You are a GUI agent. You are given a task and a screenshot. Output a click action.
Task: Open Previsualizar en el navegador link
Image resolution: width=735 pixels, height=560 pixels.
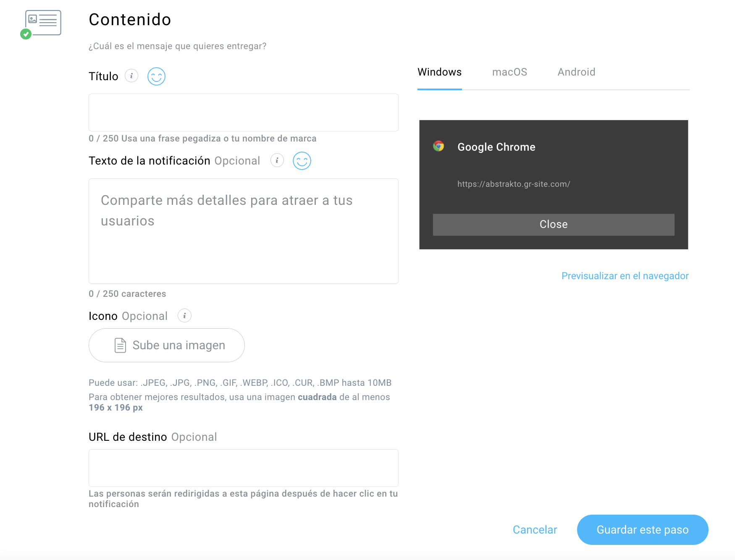[x=625, y=276]
